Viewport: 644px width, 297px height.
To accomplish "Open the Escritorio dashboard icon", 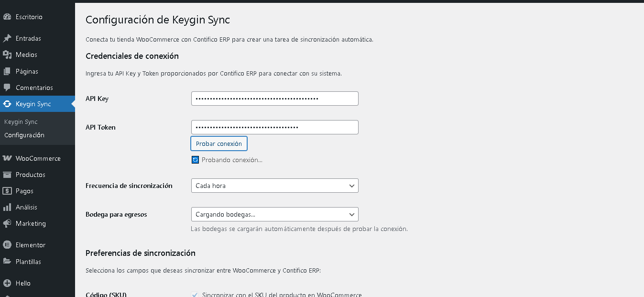I will click(8, 16).
